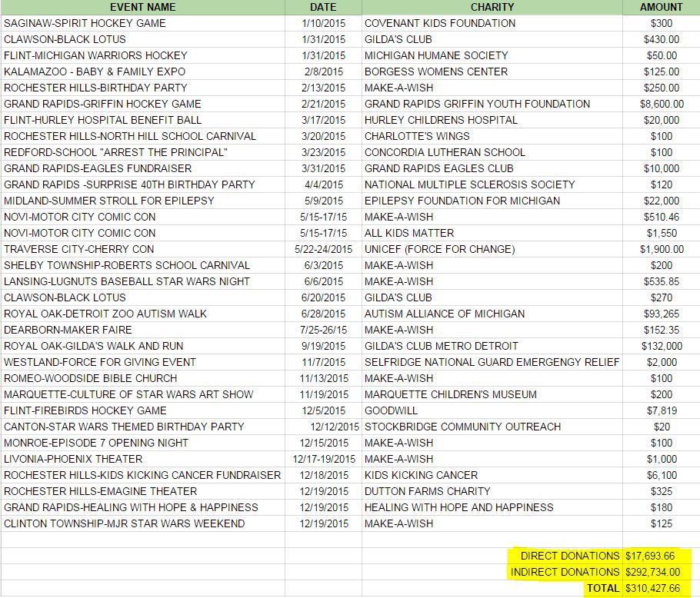
Task: Select the EVENT NAME column header
Action: point(142,8)
